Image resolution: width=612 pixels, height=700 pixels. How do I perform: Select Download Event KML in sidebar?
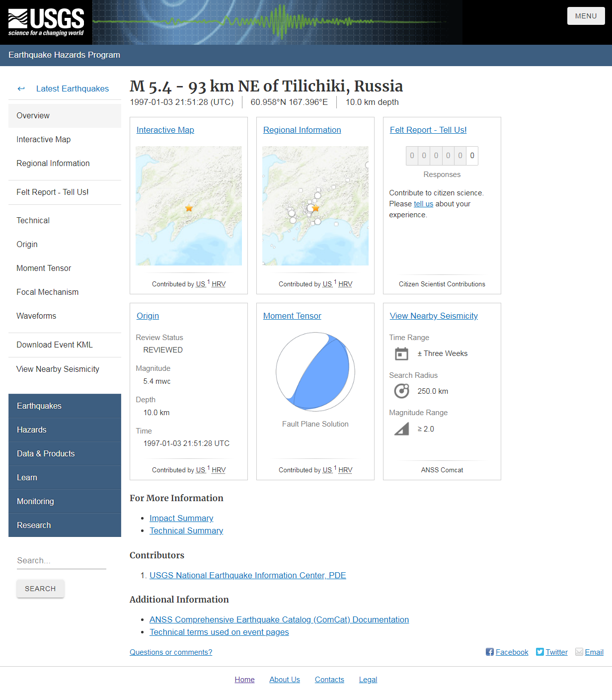pyautogui.click(x=65, y=345)
